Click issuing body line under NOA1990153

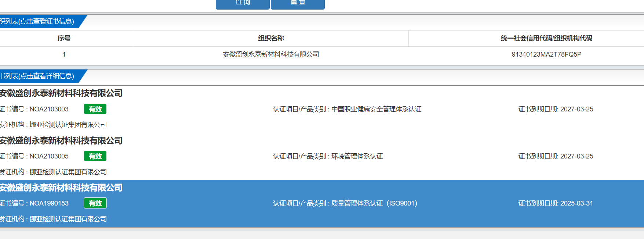tap(53, 219)
